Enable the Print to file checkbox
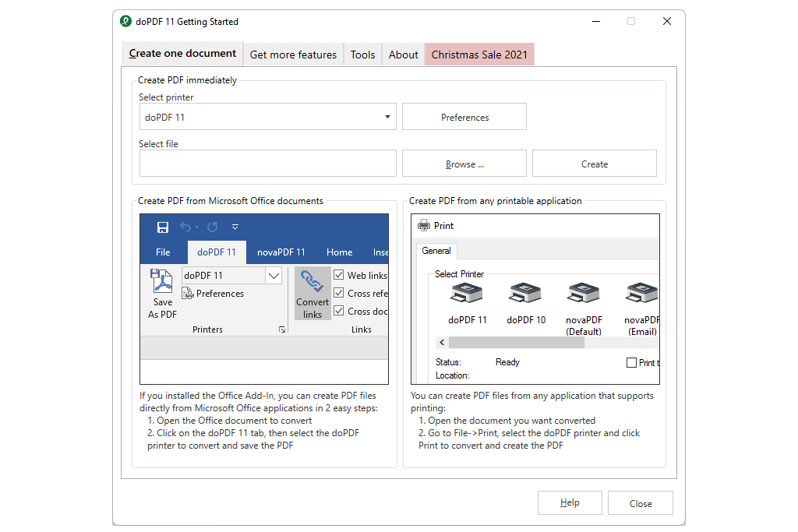The image size is (798, 532). pyautogui.click(x=631, y=363)
